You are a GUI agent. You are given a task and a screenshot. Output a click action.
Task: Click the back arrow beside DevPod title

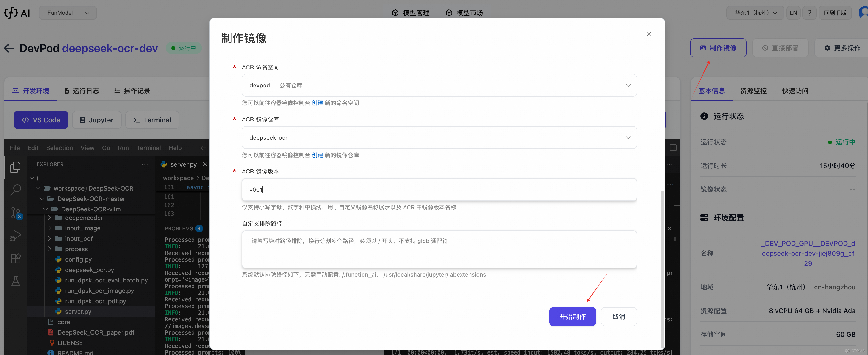point(9,48)
